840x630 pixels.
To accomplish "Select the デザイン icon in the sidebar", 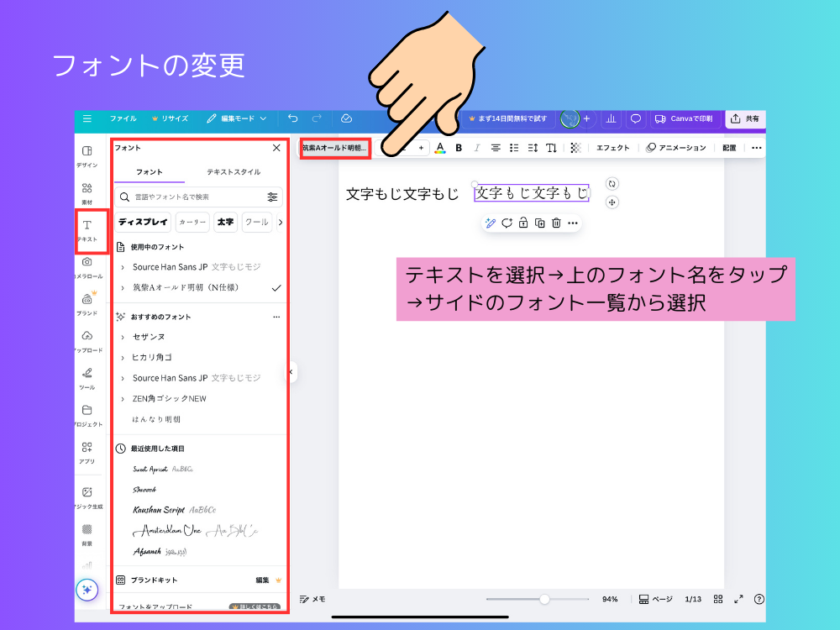I will (87, 151).
